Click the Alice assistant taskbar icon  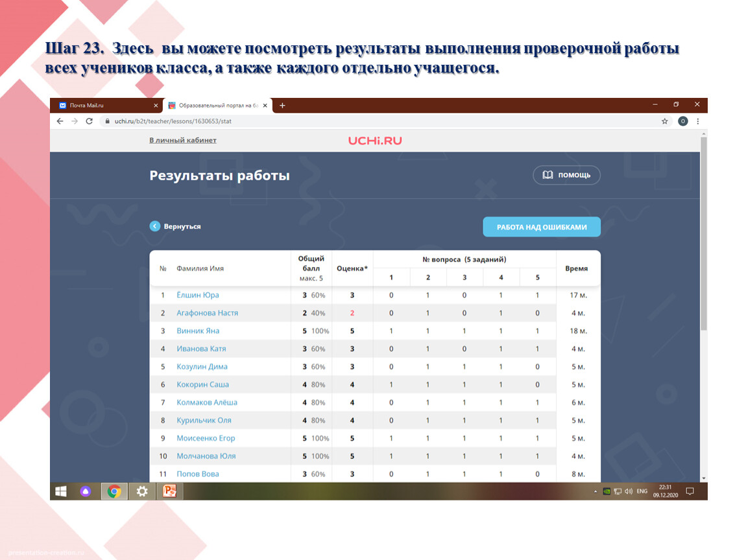(86, 491)
